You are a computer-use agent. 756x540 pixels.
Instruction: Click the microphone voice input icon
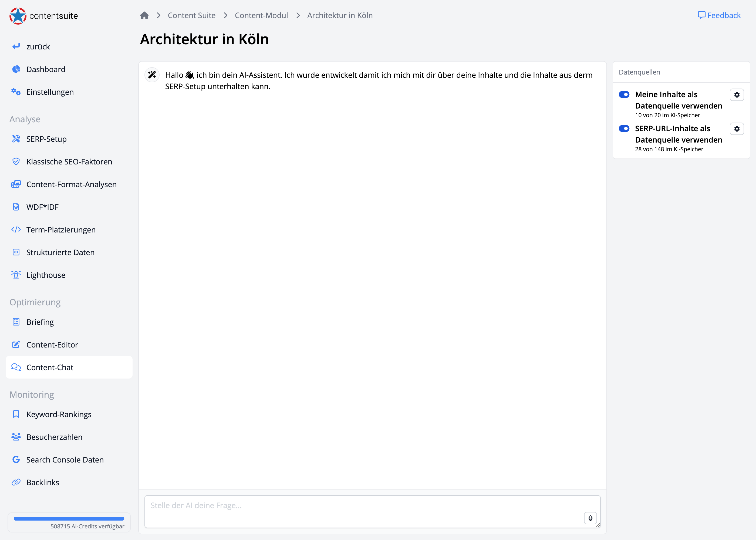point(590,518)
